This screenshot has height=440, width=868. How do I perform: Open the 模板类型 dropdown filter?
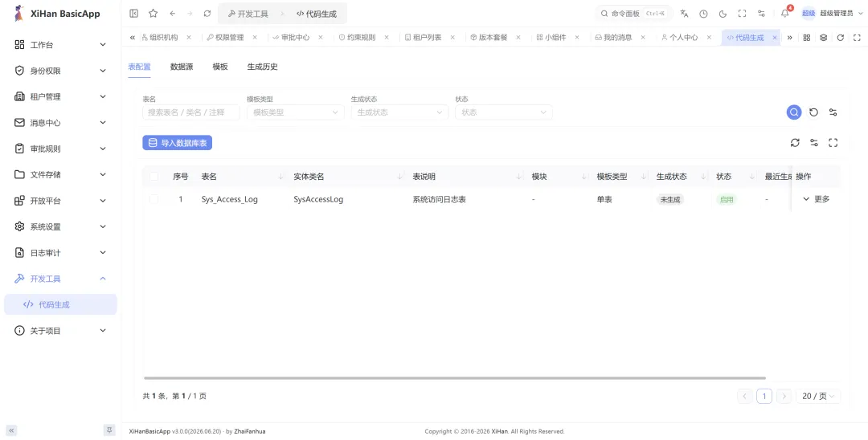point(296,112)
